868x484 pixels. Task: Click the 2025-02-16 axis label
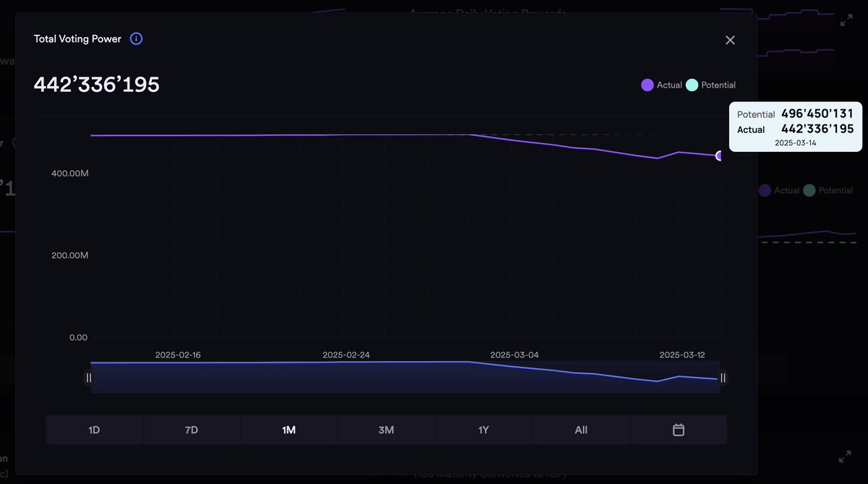pos(178,354)
